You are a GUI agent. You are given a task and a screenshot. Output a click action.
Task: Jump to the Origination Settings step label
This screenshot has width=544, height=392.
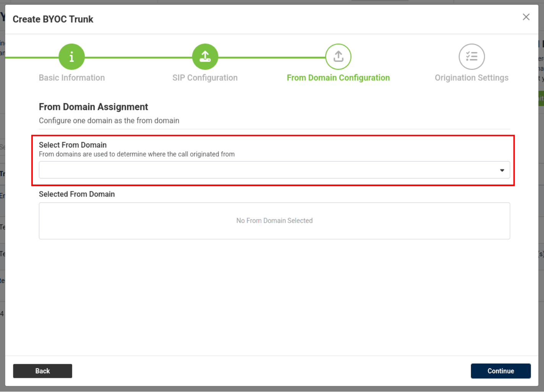point(471,78)
